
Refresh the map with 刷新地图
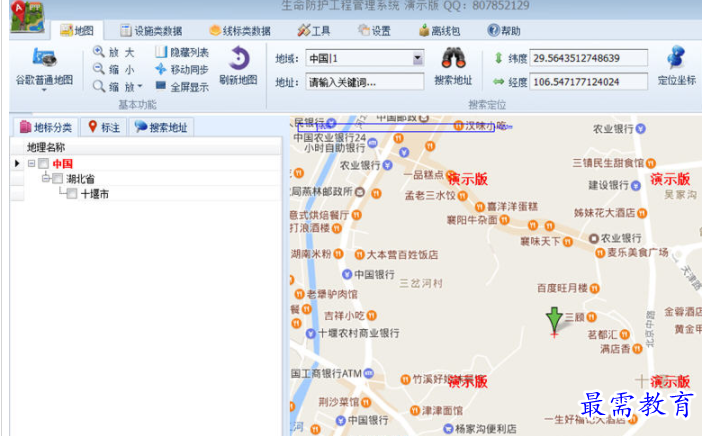tap(238, 66)
